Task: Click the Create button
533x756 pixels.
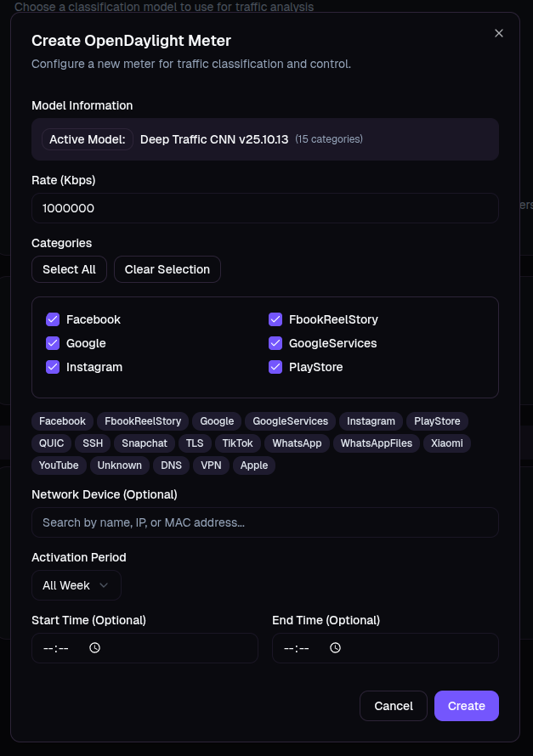Action: 466,706
